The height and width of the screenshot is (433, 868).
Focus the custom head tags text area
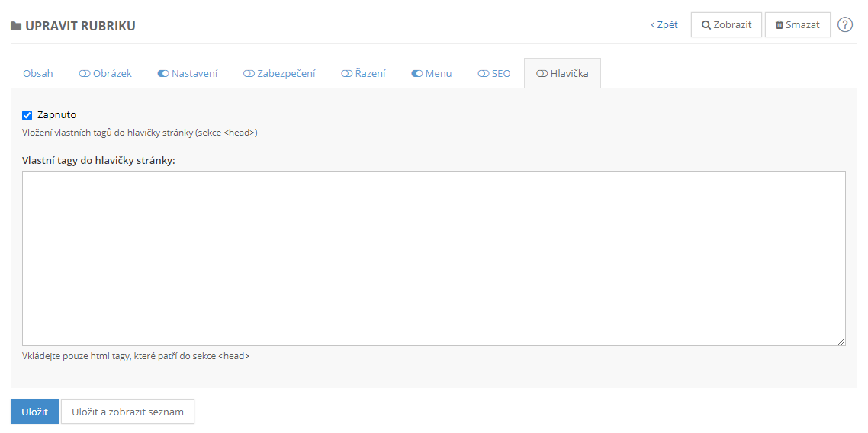tap(433, 258)
